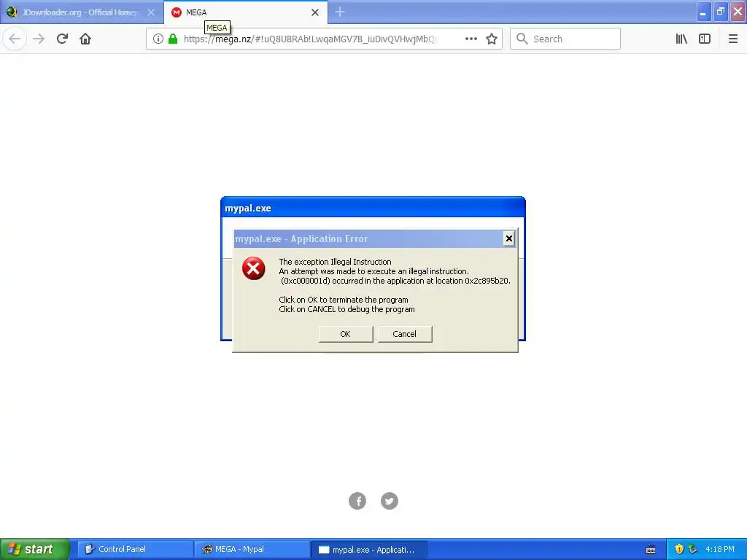Image resolution: width=747 pixels, height=560 pixels.
Task: Go back to the previous page
Action: tap(15, 39)
